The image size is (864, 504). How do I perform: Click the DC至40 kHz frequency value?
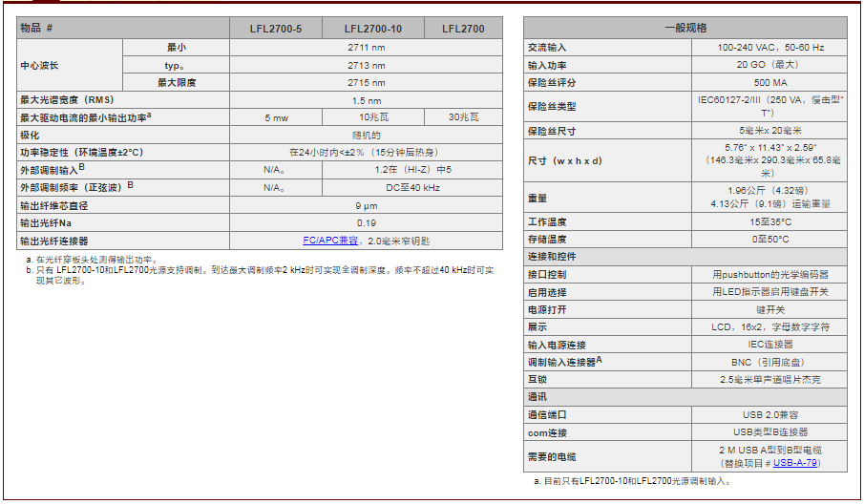coord(412,188)
